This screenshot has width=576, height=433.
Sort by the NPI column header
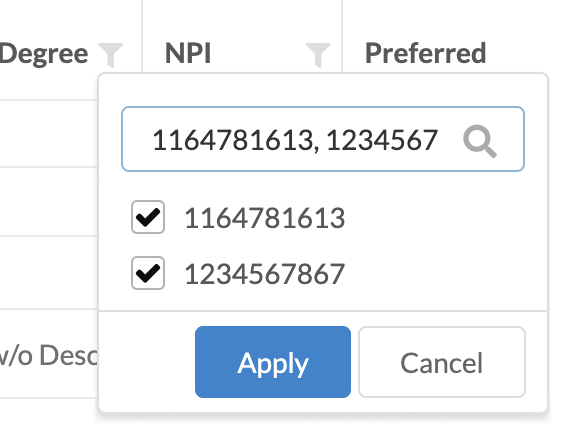pos(188,54)
